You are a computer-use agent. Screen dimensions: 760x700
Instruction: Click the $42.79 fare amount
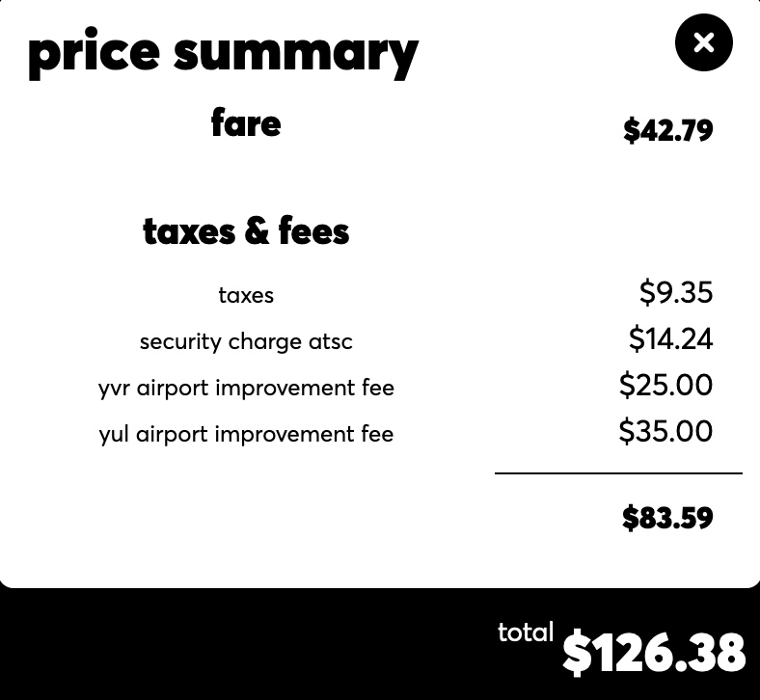click(668, 130)
